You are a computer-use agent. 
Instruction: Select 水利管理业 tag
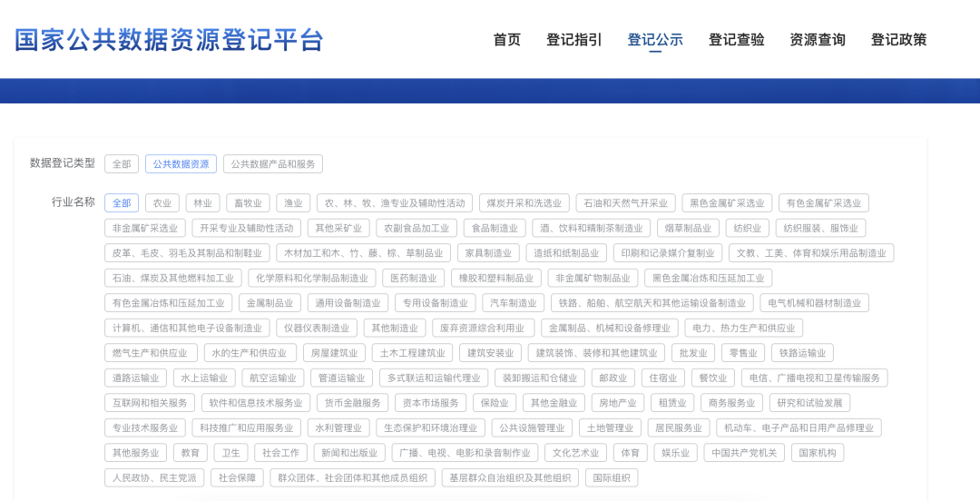point(338,427)
